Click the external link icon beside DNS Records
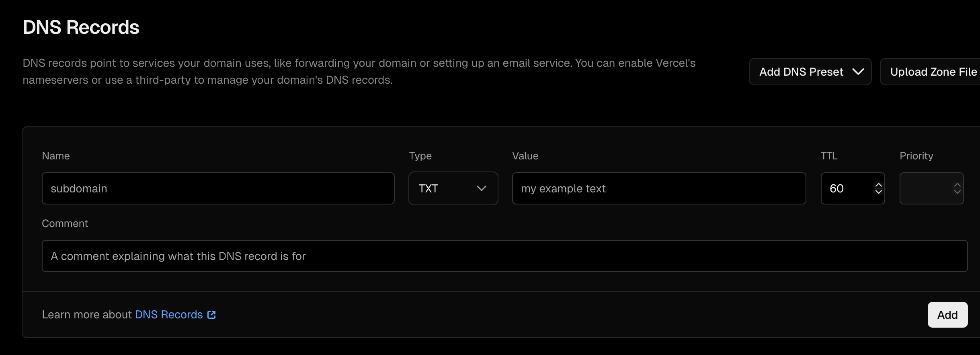This screenshot has width=980, height=355. [212, 314]
